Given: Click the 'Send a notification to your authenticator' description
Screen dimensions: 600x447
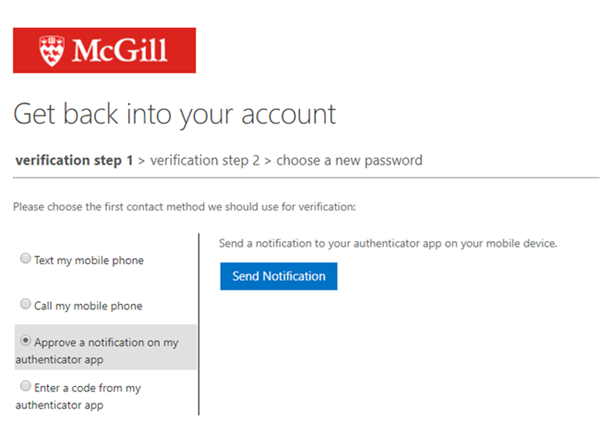Looking at the screenshot, I should (x=388, y=243).
